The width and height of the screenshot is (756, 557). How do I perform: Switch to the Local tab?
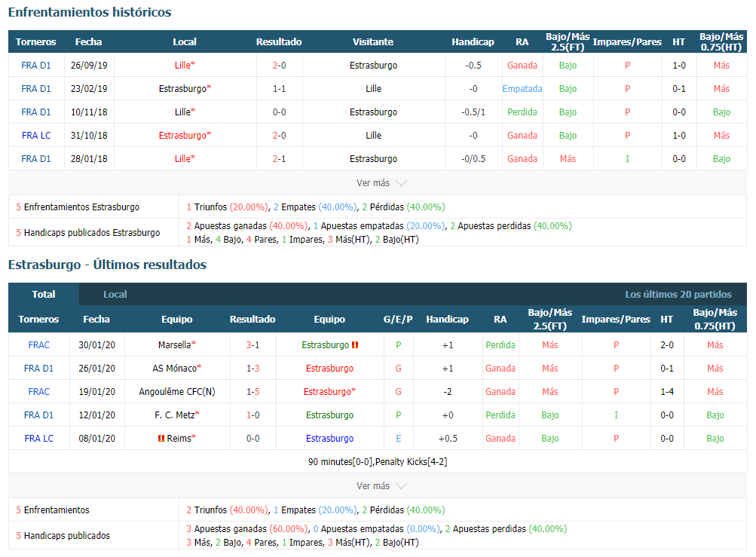[115, 294]
